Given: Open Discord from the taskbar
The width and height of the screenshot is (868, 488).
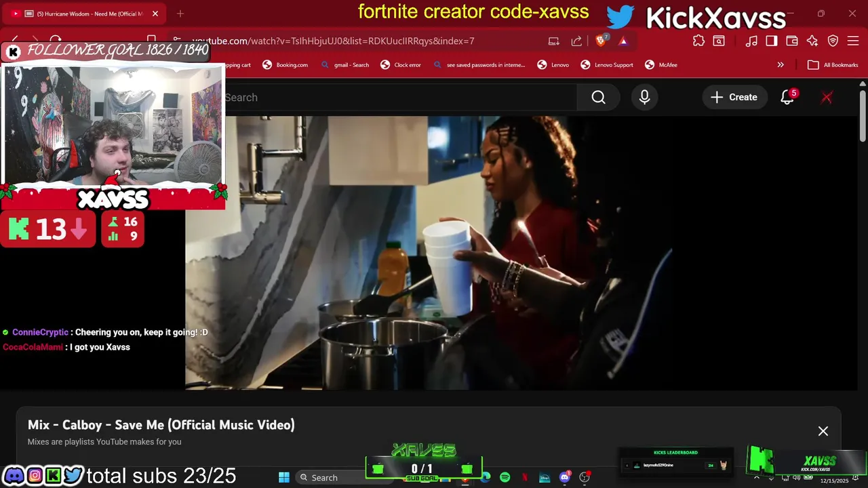Looking at the screenshot, I should coord(564,477).
